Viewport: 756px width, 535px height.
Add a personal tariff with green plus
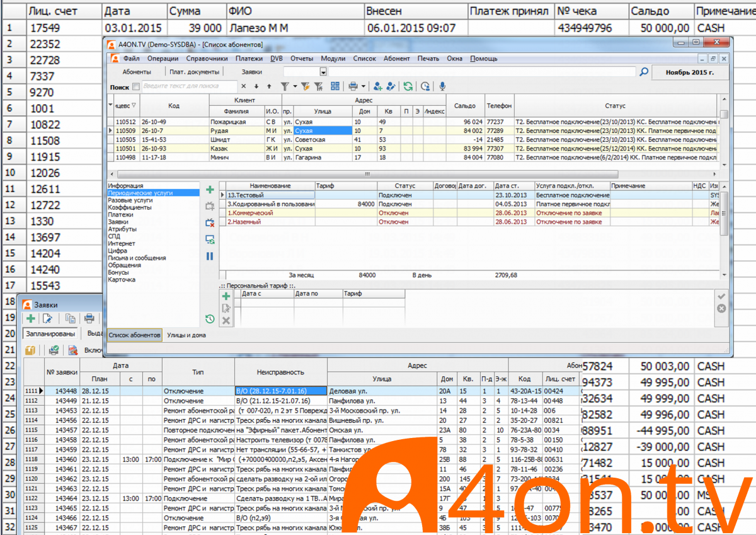pos(226,296)
